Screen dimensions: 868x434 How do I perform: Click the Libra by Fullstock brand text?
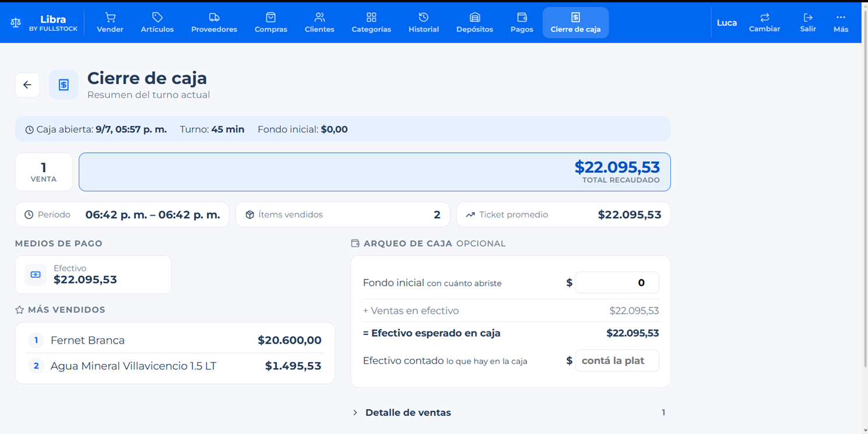pos(53,23)
